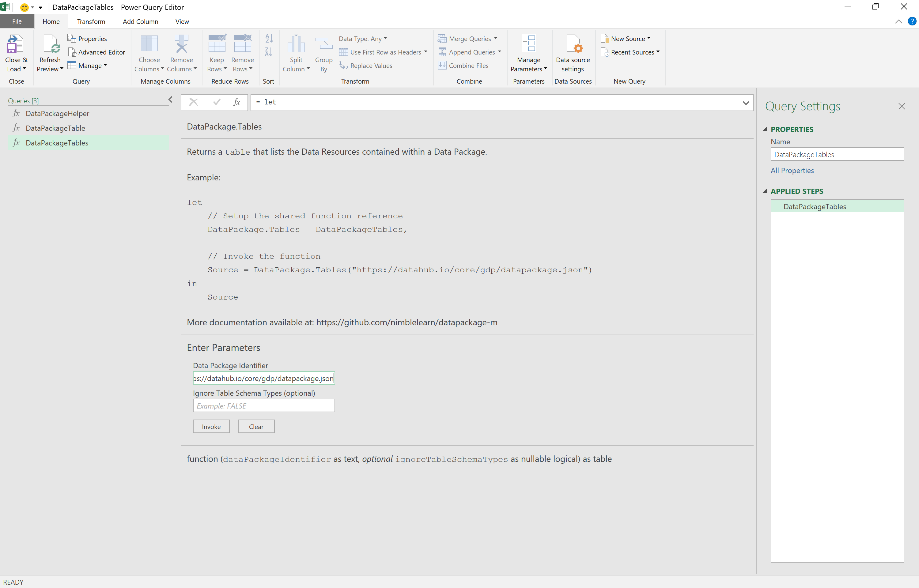Select the DataPackageHelper query
The image size is (919, 588).
point(57,113)
